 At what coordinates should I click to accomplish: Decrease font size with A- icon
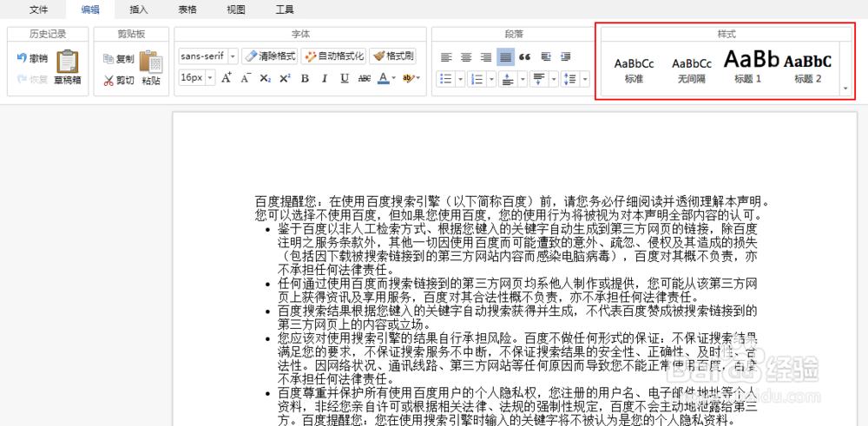246,78
